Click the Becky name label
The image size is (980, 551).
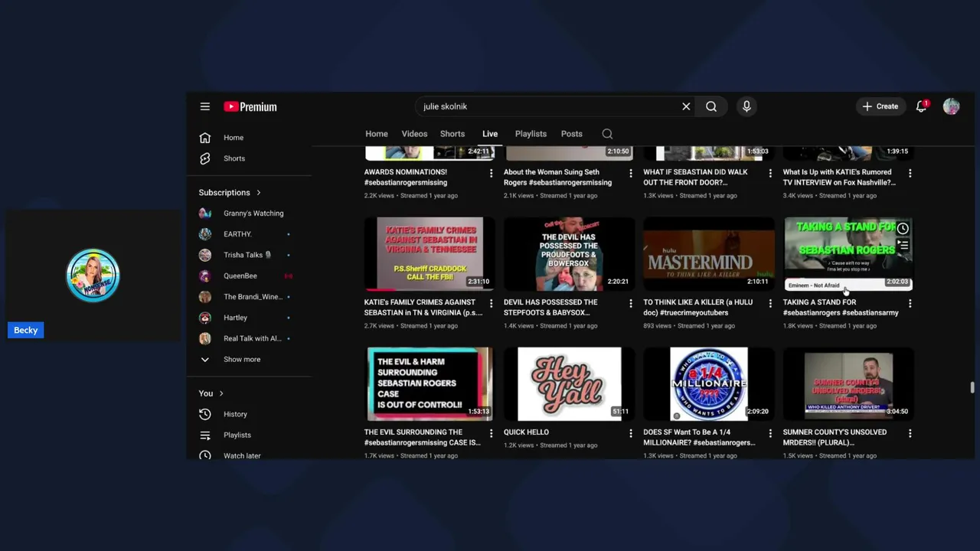[25, 330]
